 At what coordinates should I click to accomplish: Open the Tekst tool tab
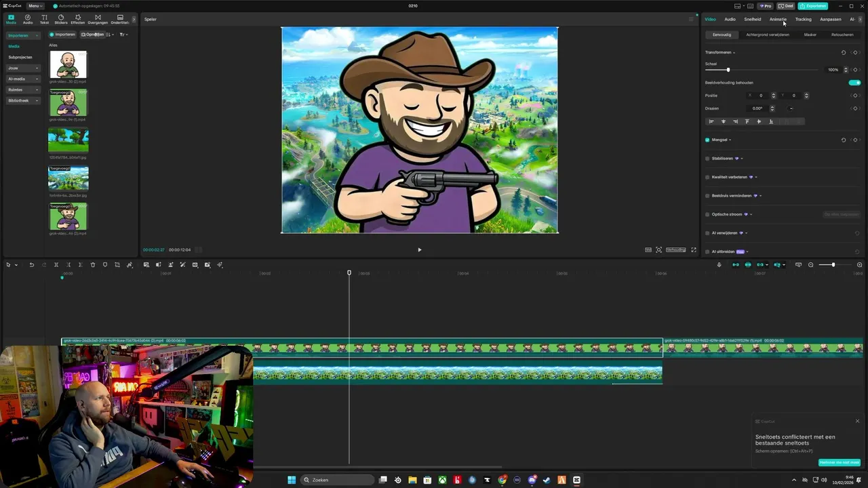pyautogui.click(x=44, y=19)
